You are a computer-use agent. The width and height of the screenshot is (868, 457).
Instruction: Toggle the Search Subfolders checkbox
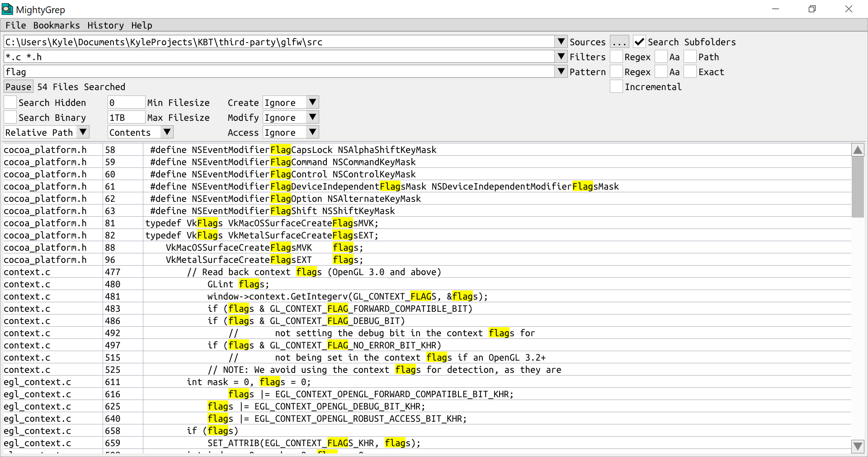tap(639, 42)
